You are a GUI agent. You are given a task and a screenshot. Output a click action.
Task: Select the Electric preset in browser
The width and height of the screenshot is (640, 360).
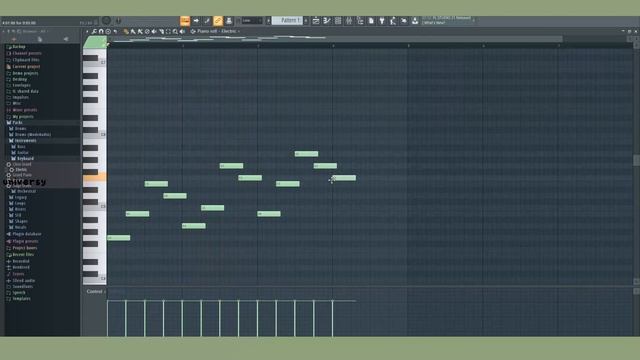[21, 169]
